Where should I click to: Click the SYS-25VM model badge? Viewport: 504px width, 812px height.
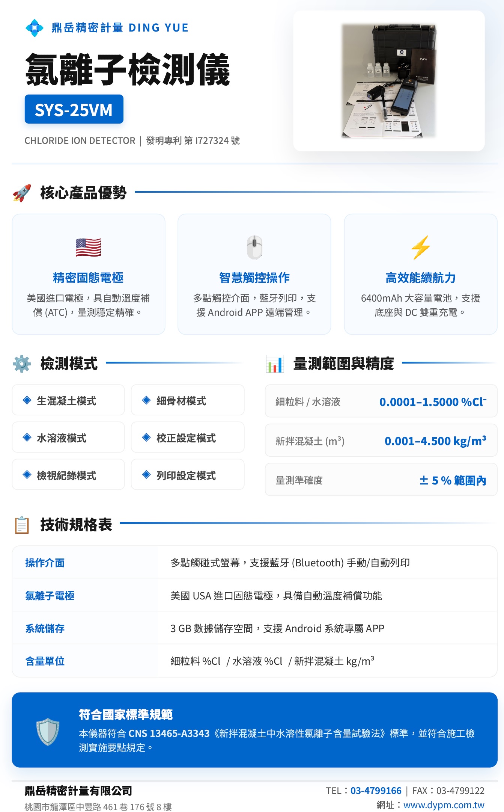point(74,109)
